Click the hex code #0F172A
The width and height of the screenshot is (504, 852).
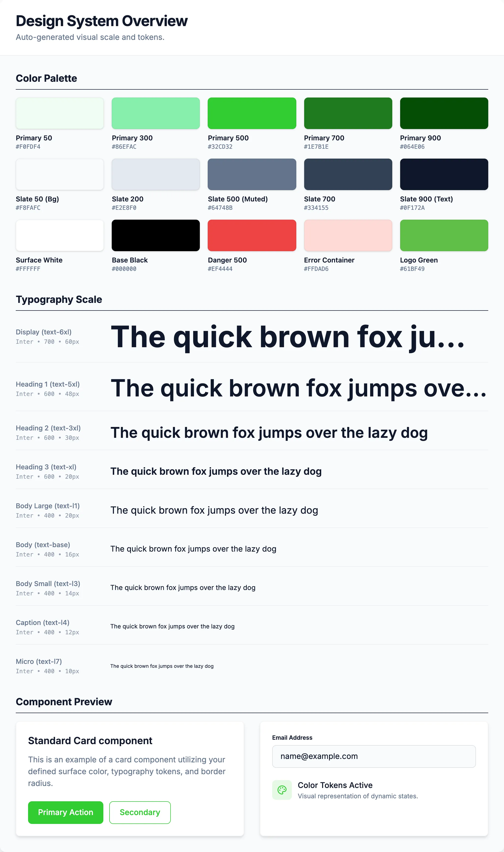click(412, 208)
